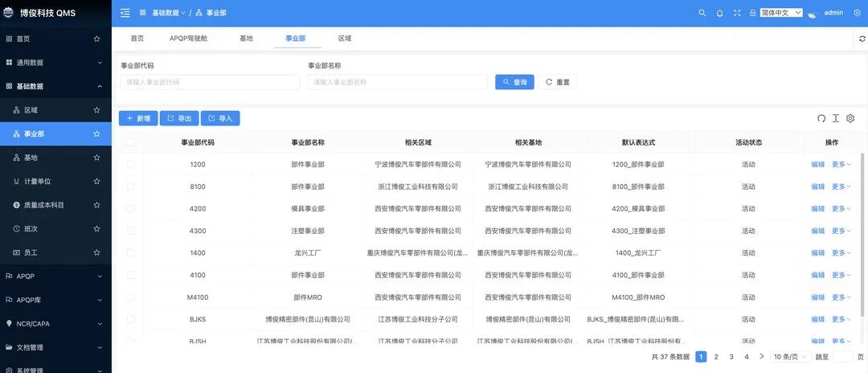This screenshot has width=868, height=373.
Task: Expand APQP库 sidebar menu
Action: coord(55,300)
